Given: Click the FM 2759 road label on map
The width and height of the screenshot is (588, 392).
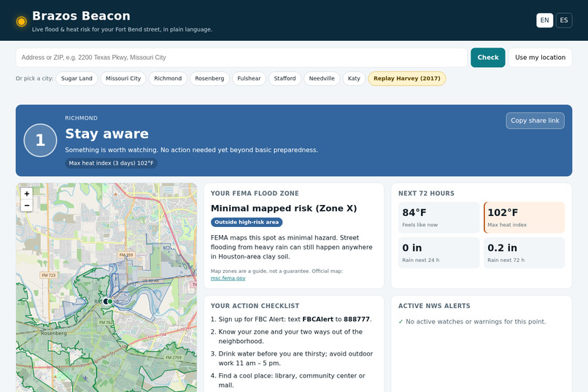Looking at the screenshot, I should [174, 358].
